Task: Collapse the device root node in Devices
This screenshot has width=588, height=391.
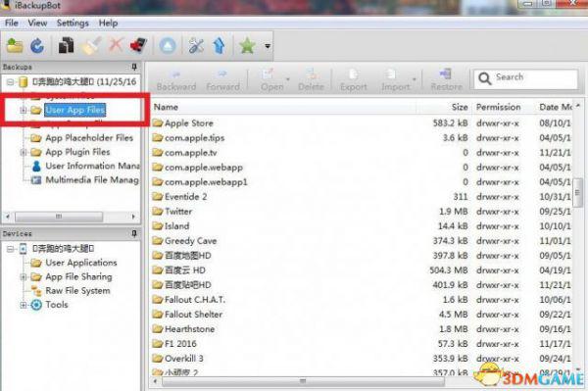Action: coord(11,249)
